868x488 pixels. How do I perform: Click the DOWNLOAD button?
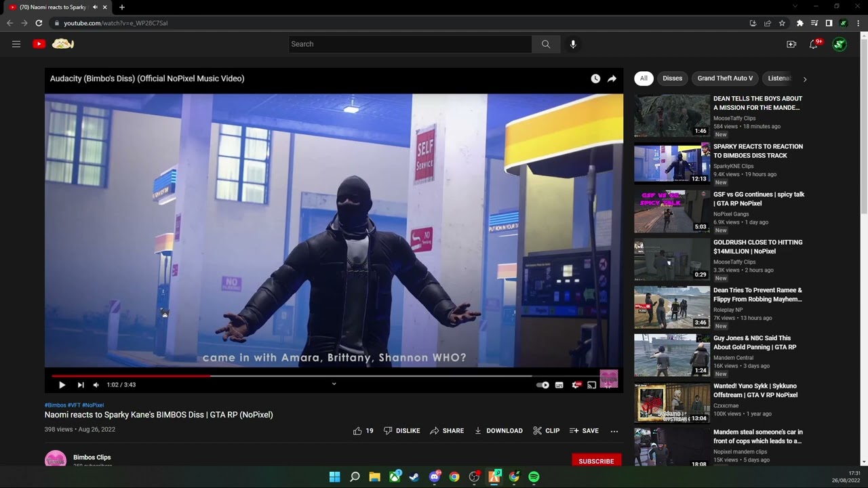click(x=498, y=430)
